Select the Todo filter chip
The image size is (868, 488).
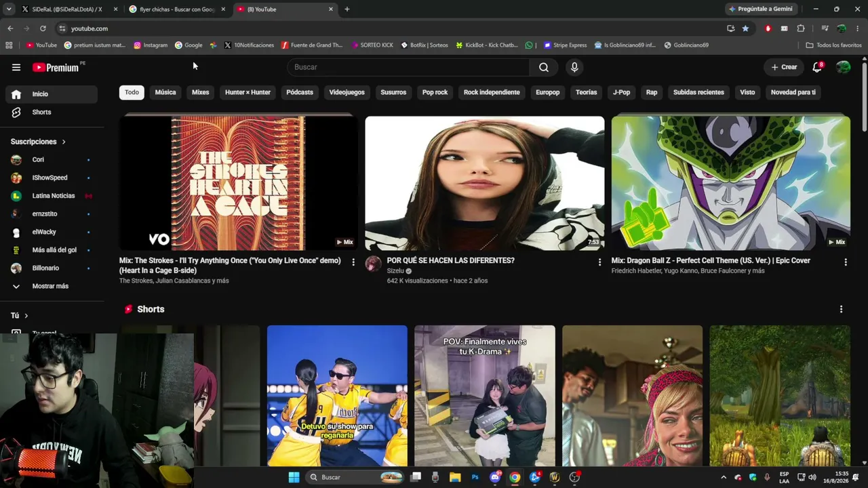(x=132, y=92)
